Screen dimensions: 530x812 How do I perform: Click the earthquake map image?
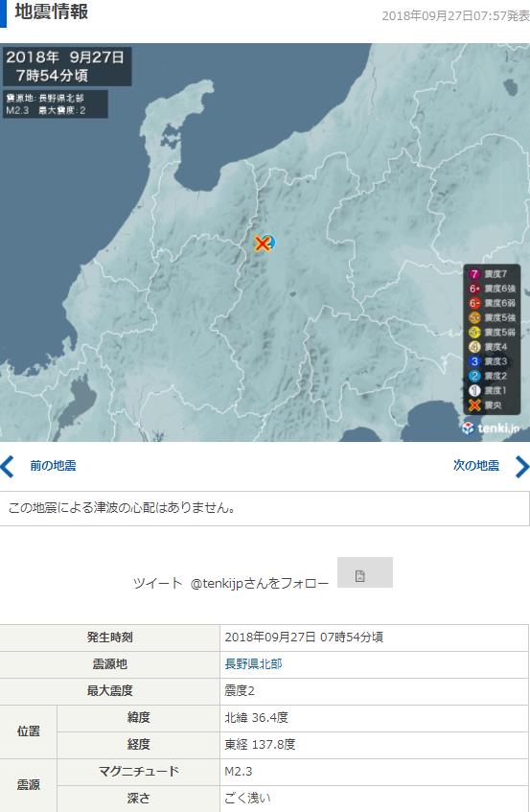click(265, 243)
